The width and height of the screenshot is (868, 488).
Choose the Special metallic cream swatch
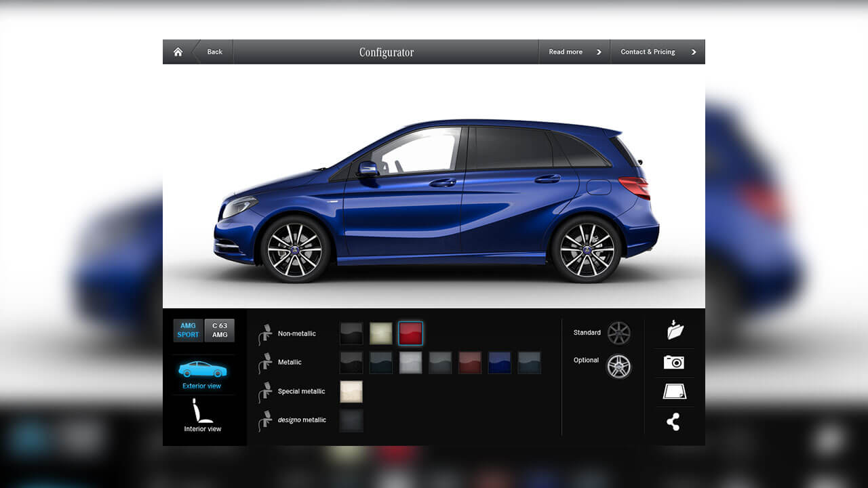(351, 392)
